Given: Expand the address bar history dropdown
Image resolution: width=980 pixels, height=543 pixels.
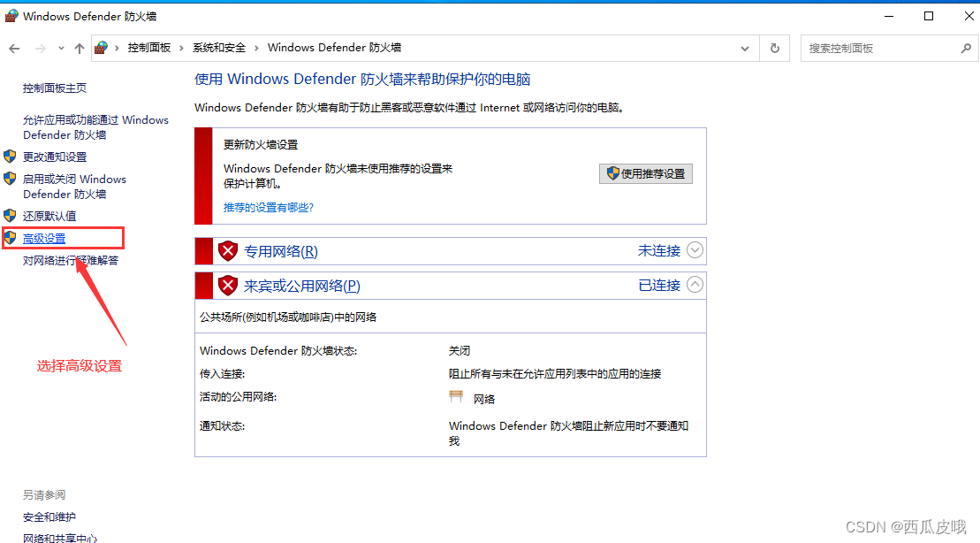Looking at the screenshot, I should coord(744,48).
